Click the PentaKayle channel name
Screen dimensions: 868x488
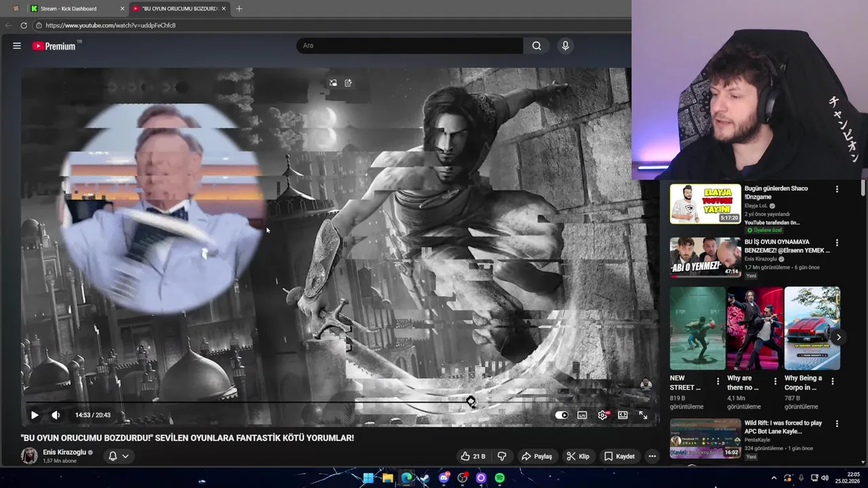coord(757,440)
